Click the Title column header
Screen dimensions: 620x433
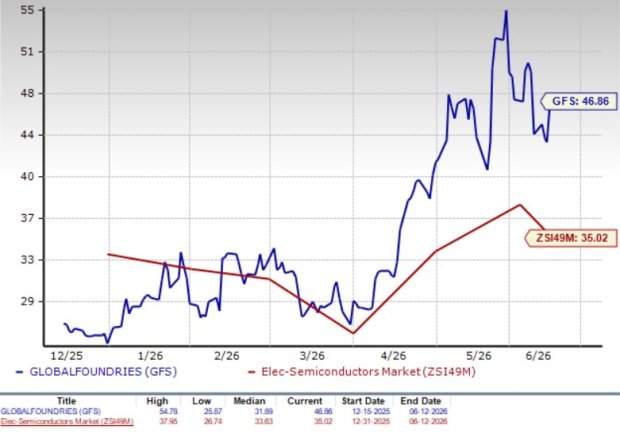point(66,401)
